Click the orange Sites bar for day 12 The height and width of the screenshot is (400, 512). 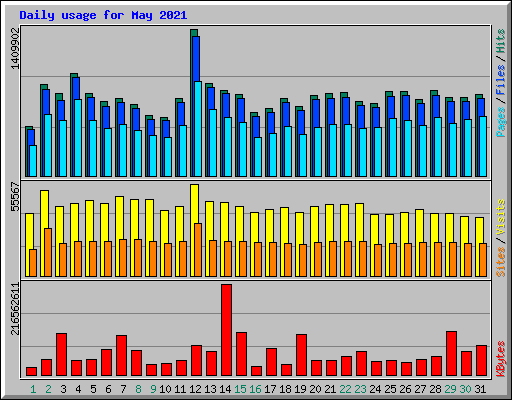click(x=198, y=250)
